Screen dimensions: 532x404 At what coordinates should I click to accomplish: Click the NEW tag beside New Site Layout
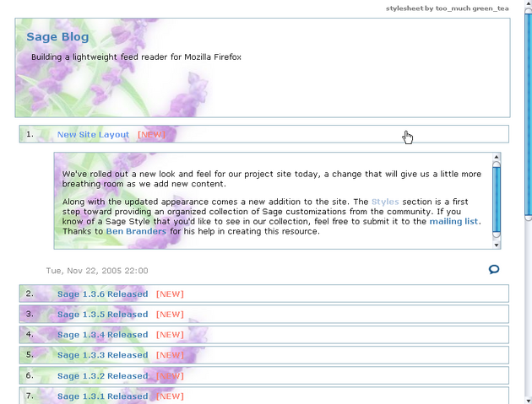coord(151,135)
